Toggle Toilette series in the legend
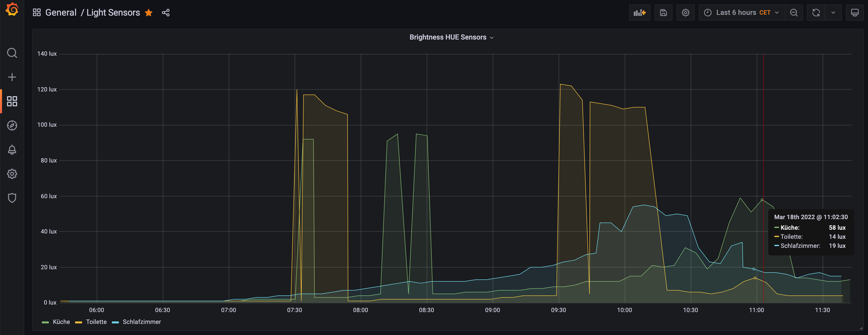 (96, 322)
